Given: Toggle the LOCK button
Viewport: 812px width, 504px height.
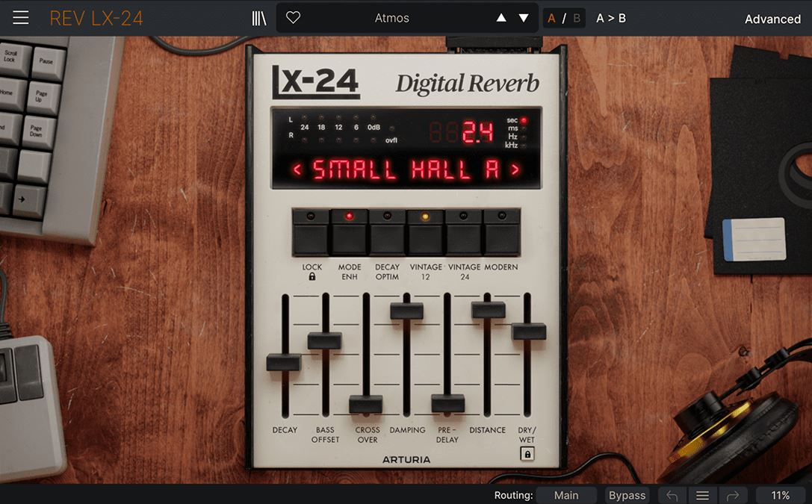Looking at the screenshot, I should 311,233.
